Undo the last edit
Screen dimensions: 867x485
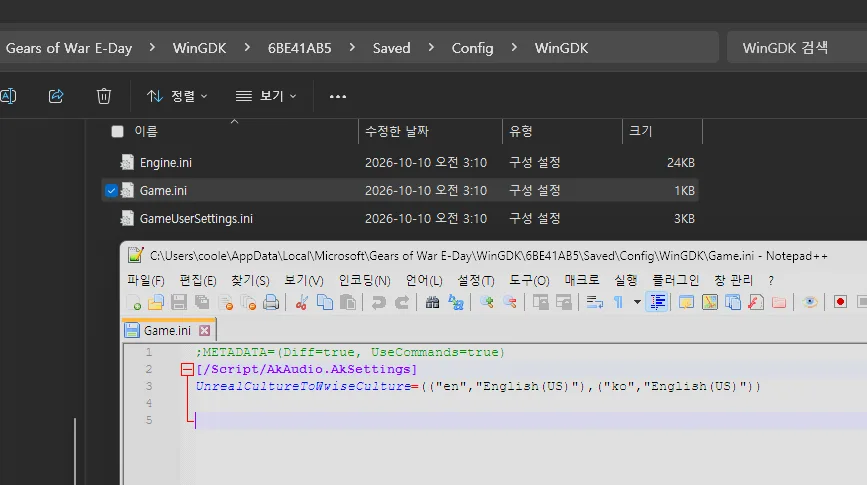click(x=379, y=303)
